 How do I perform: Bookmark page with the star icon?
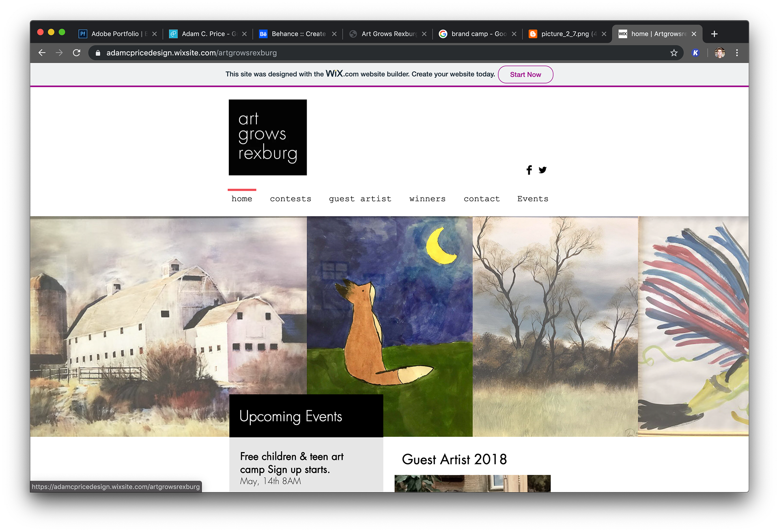point(674,53)
